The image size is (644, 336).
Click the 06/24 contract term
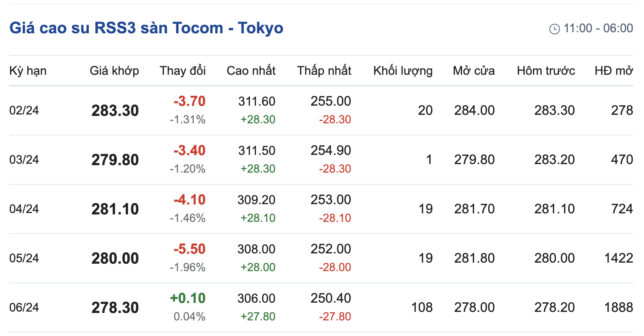click(24, 308)
